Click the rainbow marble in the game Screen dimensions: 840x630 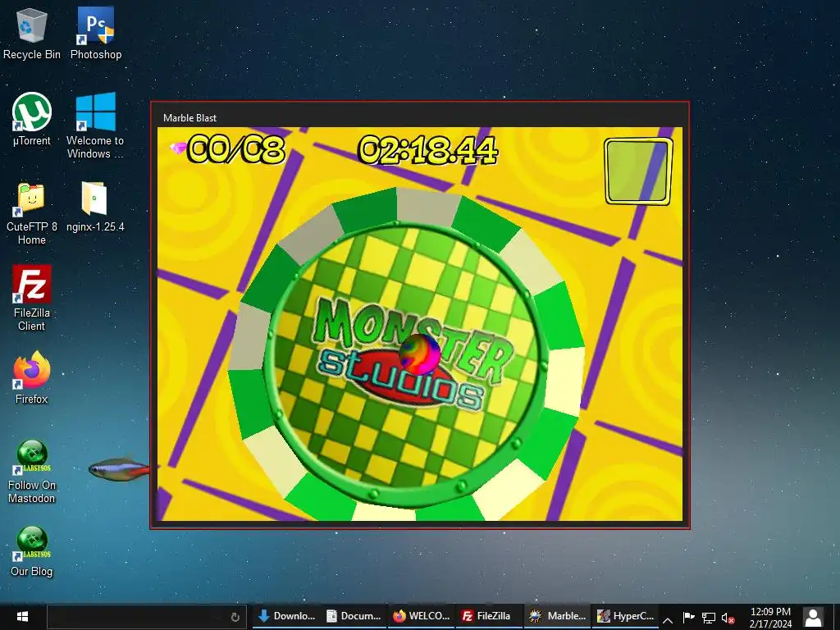point(419,354)
